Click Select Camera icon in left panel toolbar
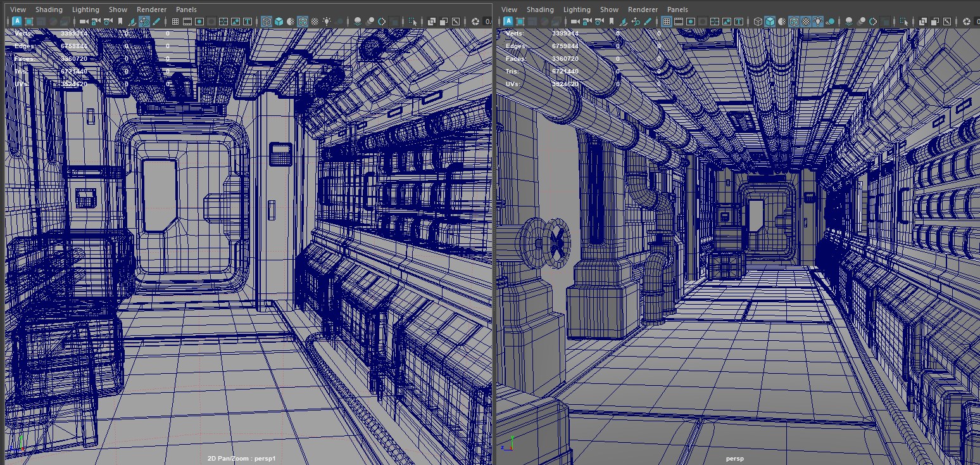The width and height of the screenshot is (980, 465). pos(84,22)
